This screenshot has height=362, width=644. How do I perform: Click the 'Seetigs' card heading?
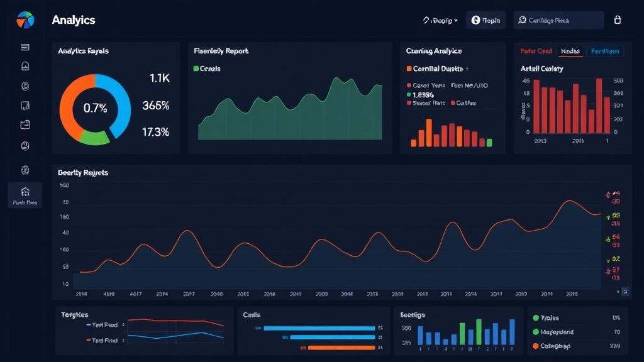(x=413, y=315)
